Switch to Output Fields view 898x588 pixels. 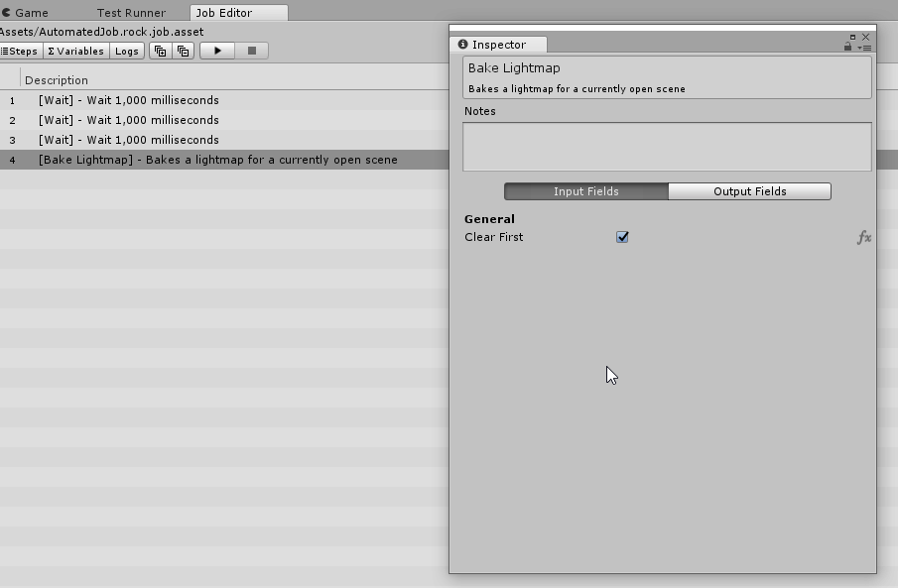click(749, 191)
